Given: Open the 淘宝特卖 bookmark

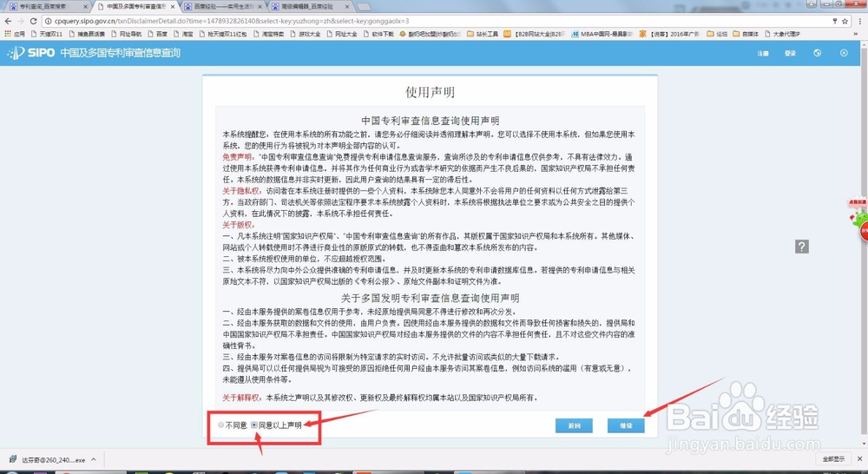Looking at the screenshot, I should point(268,34).
